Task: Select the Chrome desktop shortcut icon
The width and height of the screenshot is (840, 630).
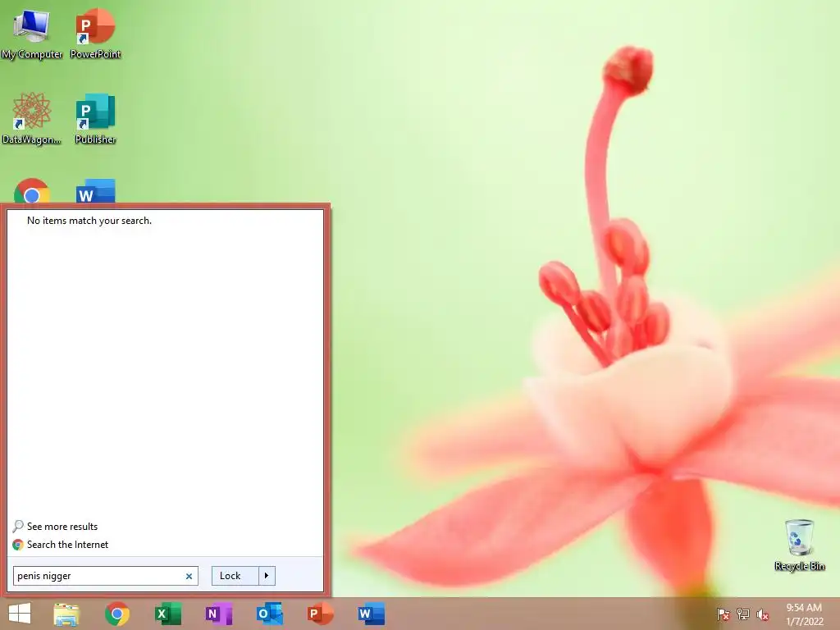Action: point(32,190)
